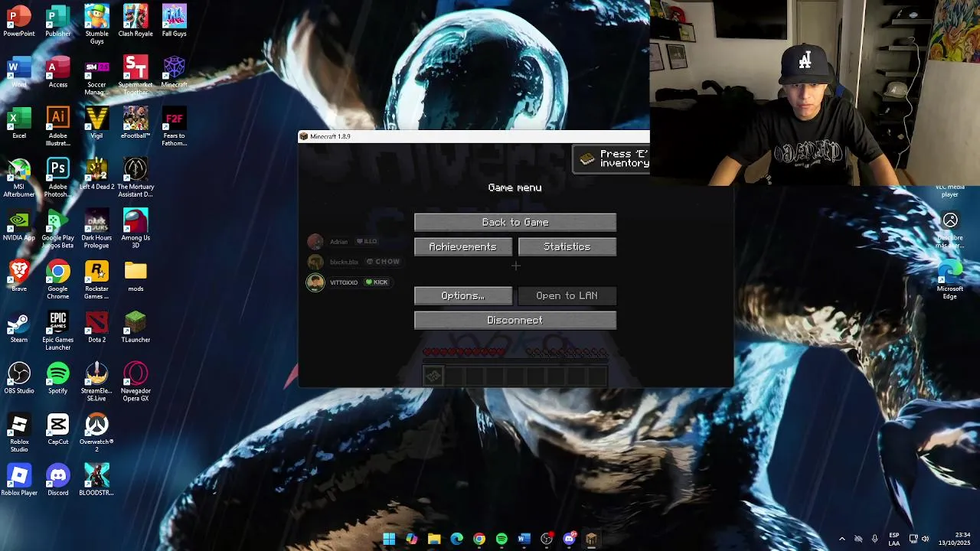Open the Steam desktop icon

[x=19, y=328]
